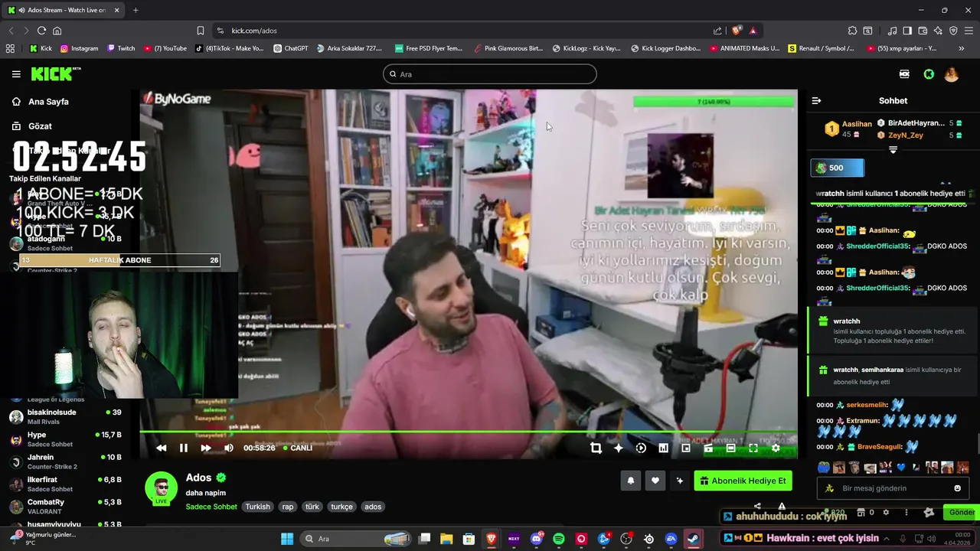980x551 pixels.
Task: Bookmark this page icon in address bar
Action: point(201,31)
